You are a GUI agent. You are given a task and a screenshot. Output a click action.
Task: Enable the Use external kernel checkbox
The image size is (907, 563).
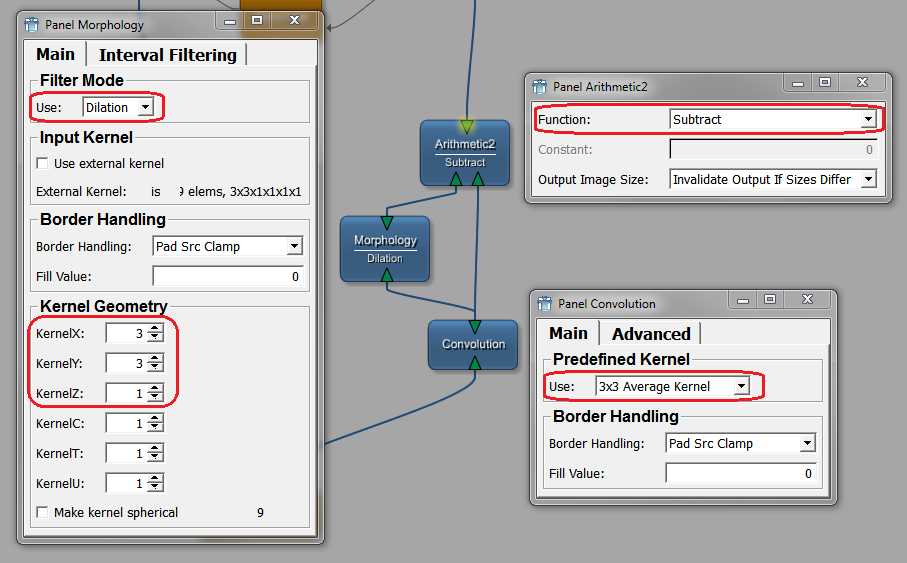click(43, 163)
